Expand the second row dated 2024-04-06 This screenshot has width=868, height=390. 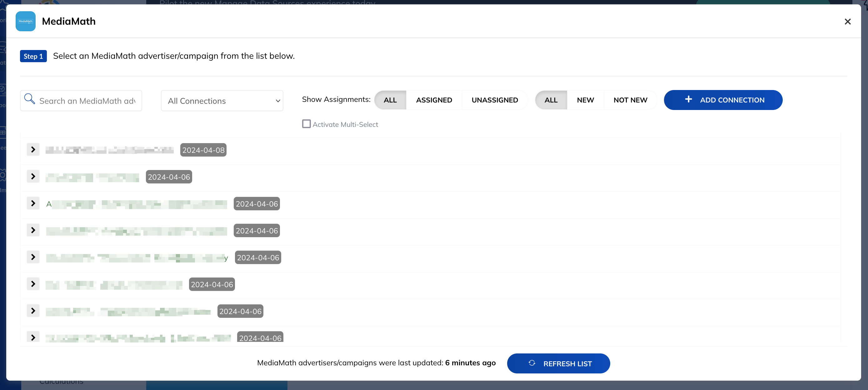coord(33,176)
